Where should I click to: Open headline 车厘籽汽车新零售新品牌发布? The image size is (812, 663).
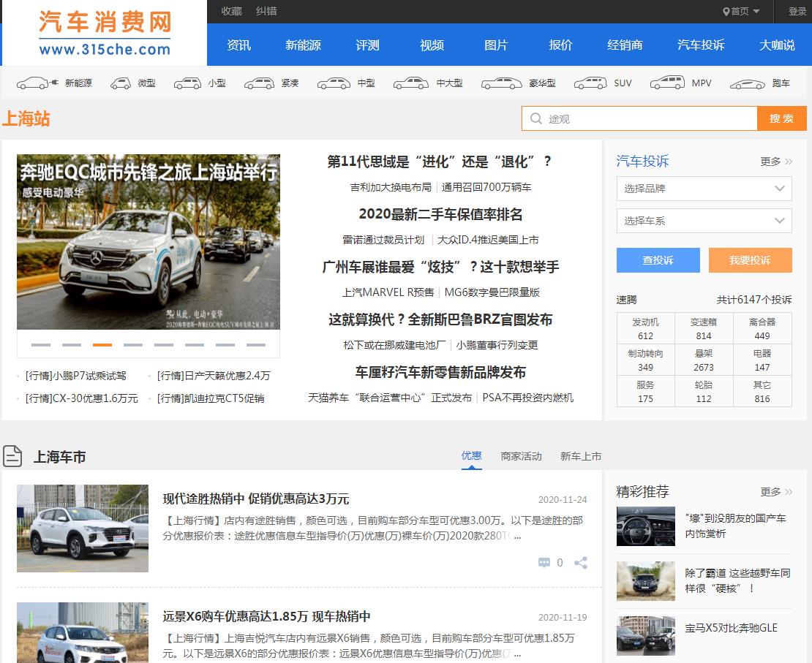click(x=440, y=372)
